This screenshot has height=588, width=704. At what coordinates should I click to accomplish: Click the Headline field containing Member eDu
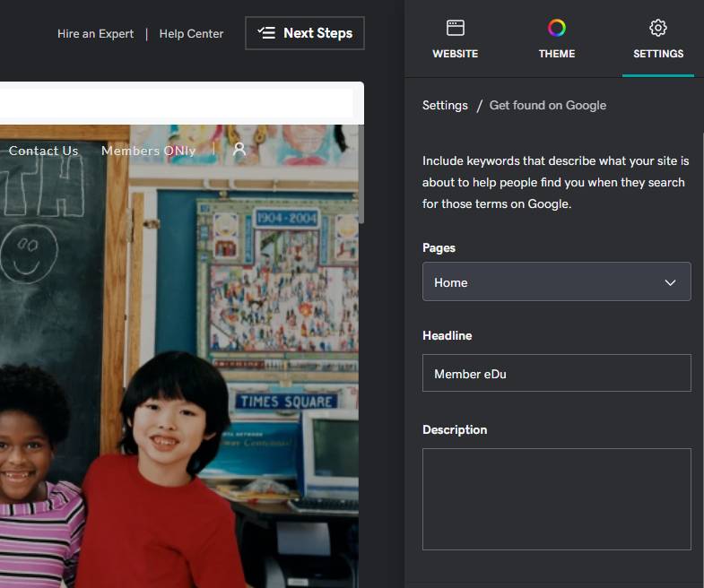click(557, 374)
